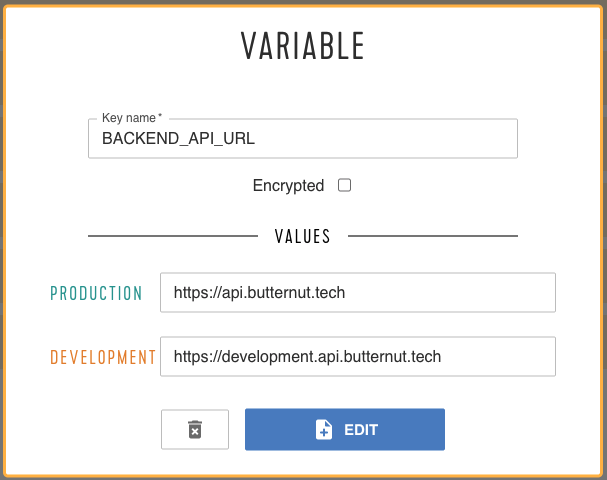Click the Encrypted label text

click(x=288, y=185)
